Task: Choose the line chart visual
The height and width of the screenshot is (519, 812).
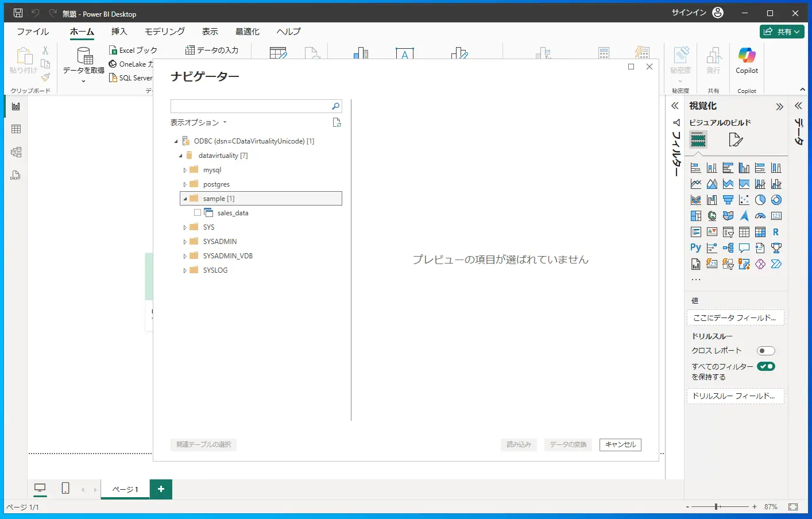Action: tap(695, 184)
